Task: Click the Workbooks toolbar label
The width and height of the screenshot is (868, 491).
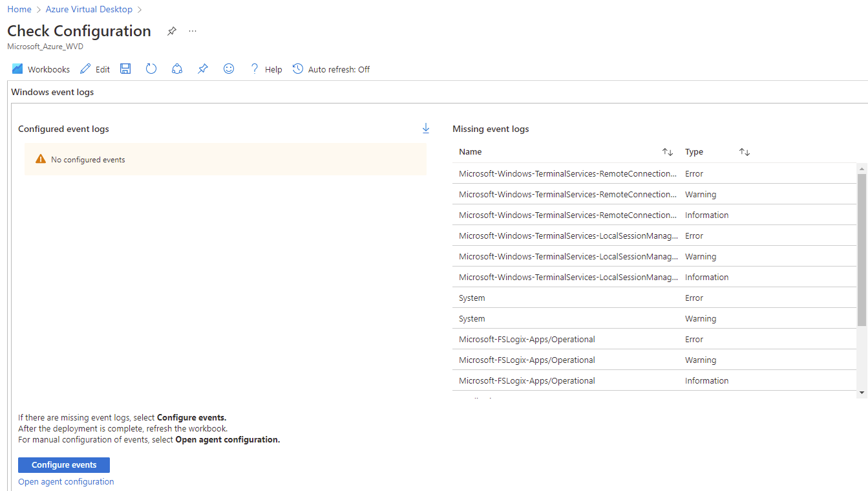Action: click(x=48, y=69)
